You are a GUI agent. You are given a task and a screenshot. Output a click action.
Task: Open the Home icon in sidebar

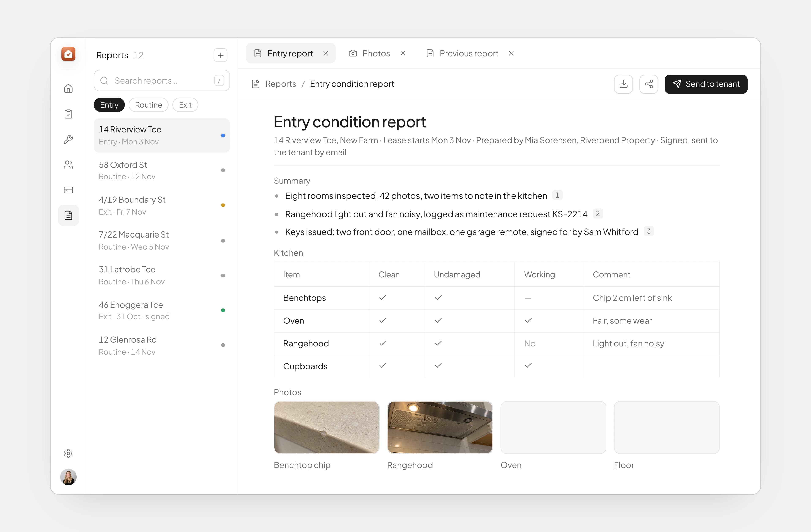[x=68, y=88]
